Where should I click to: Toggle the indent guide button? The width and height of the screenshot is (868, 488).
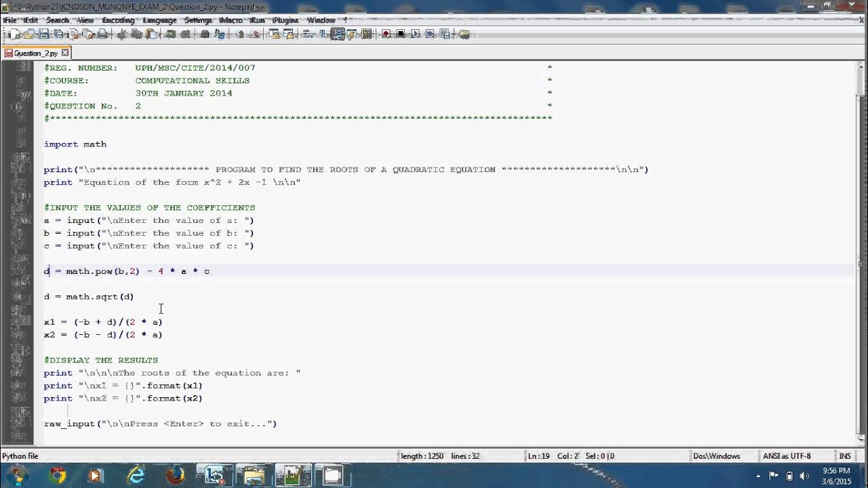[338, 34]
